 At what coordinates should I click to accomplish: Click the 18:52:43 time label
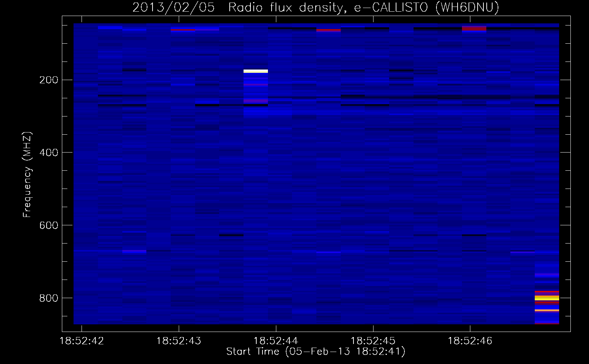point(179,341)
